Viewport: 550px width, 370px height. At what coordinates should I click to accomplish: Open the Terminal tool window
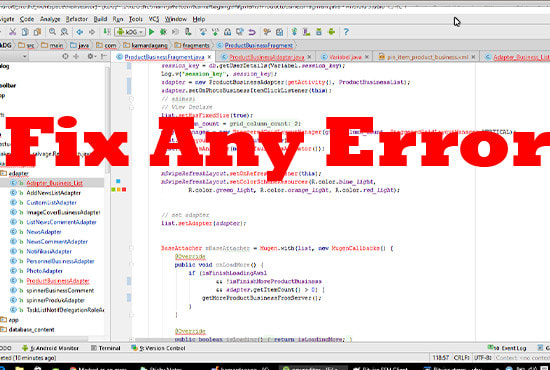(106, 348)
